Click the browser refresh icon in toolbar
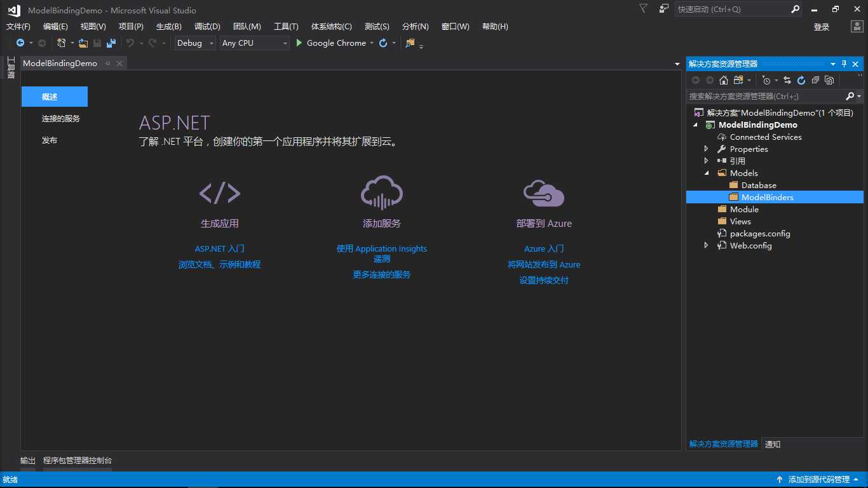 [383, 43]
